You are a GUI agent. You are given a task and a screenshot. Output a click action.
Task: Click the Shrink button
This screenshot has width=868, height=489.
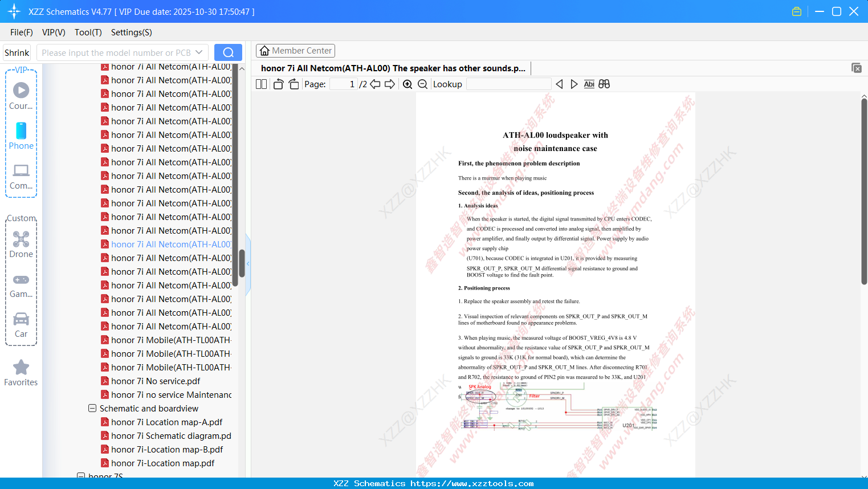click(17, 52)
